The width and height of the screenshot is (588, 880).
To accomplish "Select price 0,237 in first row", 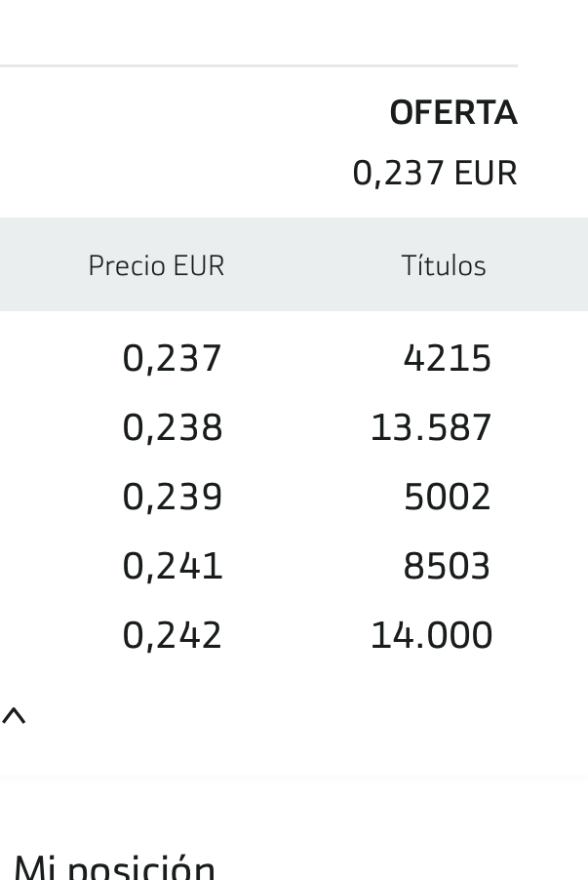I will 173,358.
